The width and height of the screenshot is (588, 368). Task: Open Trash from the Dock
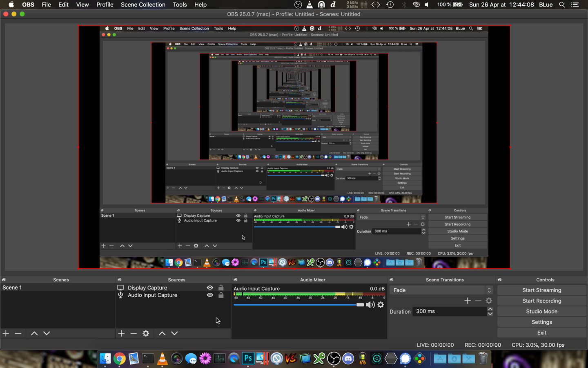click(483, 359)
